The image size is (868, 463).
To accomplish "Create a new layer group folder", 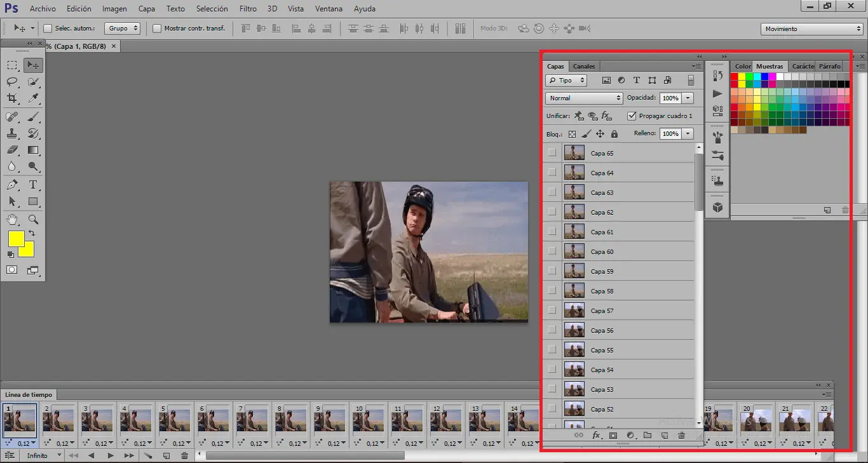I will 648,436.
